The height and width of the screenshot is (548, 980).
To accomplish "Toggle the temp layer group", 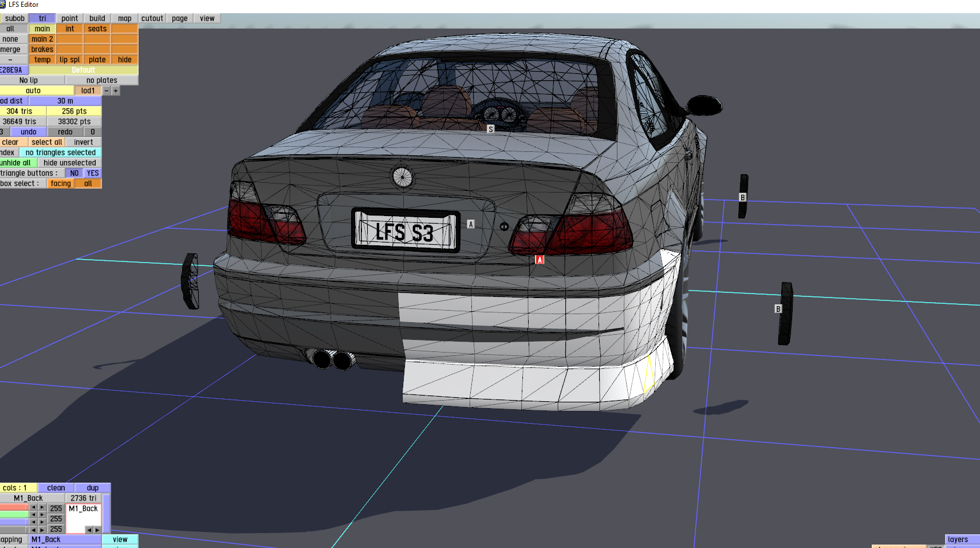I will [x=42, y=60].
